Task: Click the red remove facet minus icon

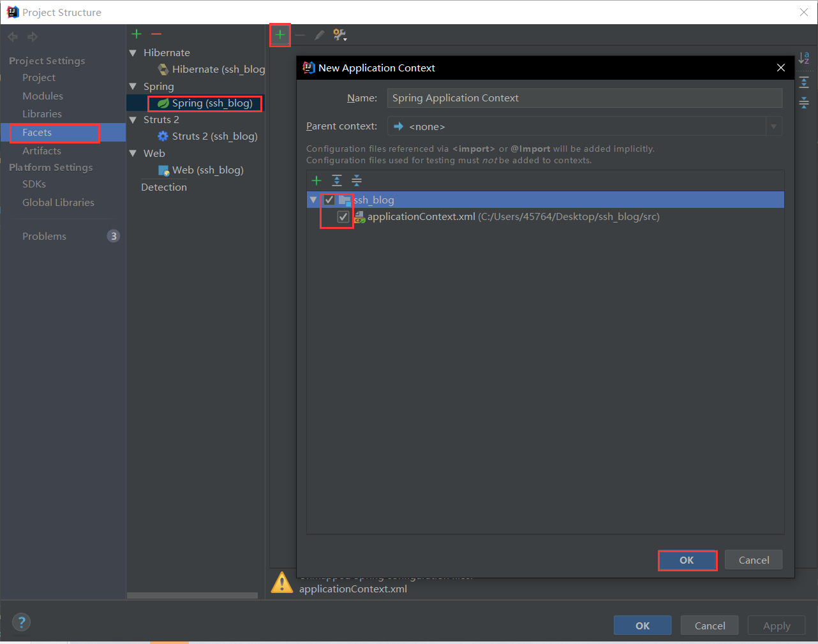Action: click(x=156, y=34)
